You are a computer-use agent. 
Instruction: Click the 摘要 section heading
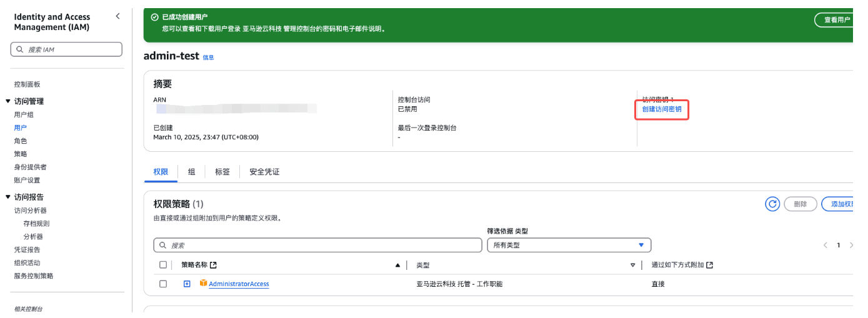162,84
